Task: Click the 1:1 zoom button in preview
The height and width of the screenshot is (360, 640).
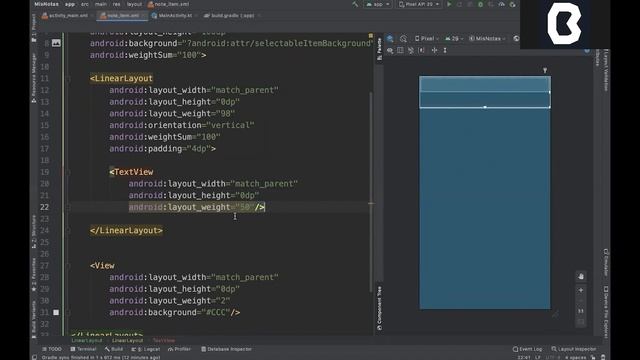Action: [x=581, y=311]
